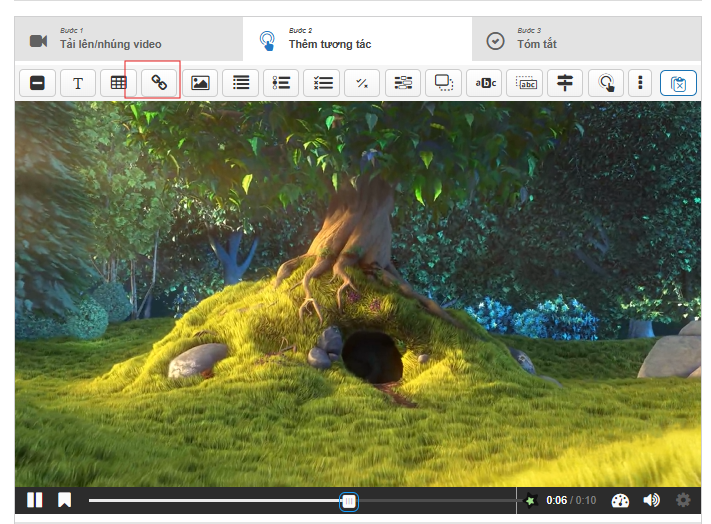Add a Text interaction
The height and width of the screenshot is (524, 711).
78,83
